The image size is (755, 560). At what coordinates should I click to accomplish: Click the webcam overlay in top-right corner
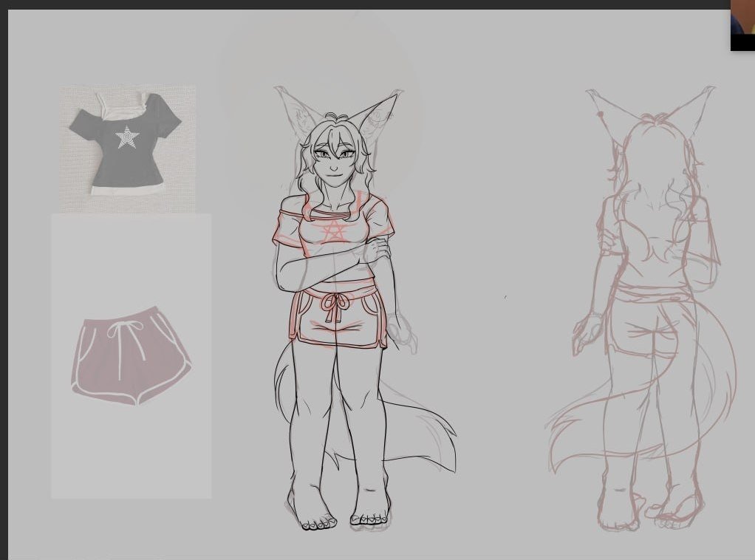742,25
